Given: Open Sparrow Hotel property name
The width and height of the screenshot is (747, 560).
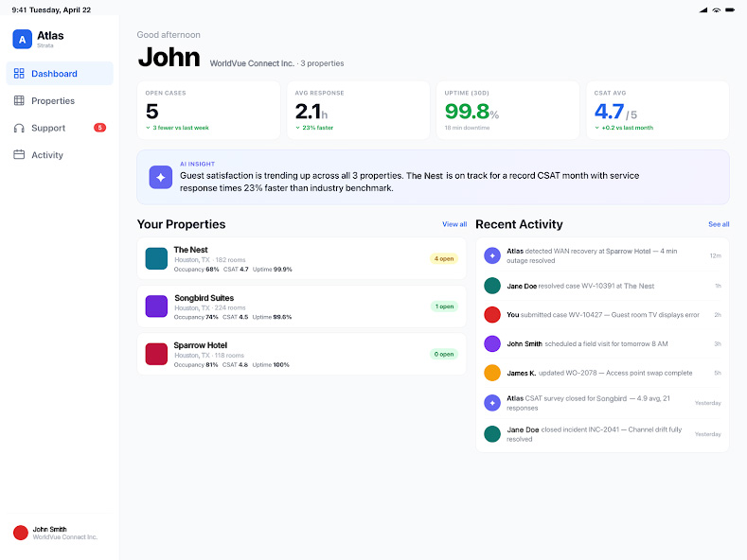Looking at the screenshot, I should (x=200, y=345).
